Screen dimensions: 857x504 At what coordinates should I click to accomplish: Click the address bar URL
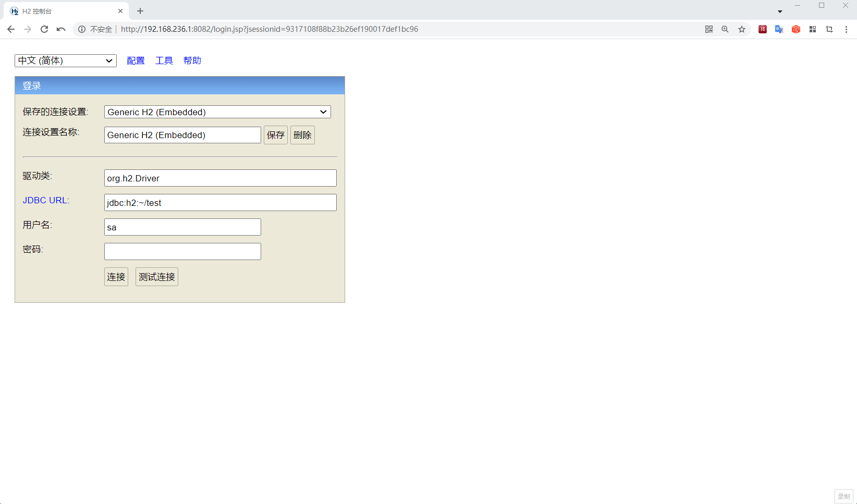pos(270,29)
